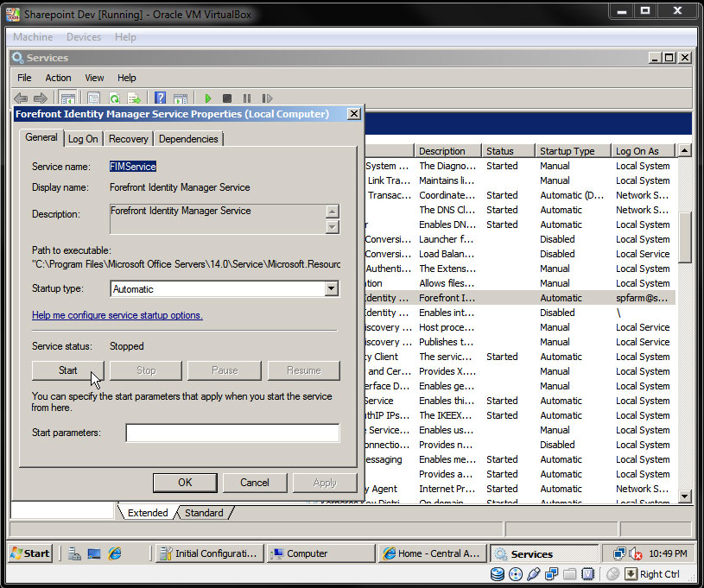
Task: Open the View menu in Services
Action: (x=94, y=78)
